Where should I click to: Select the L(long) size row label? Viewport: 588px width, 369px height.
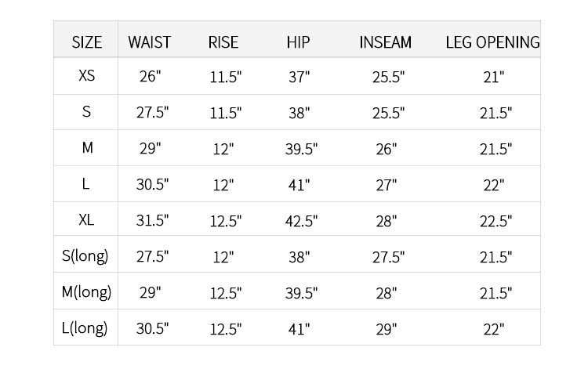point(85,328)
